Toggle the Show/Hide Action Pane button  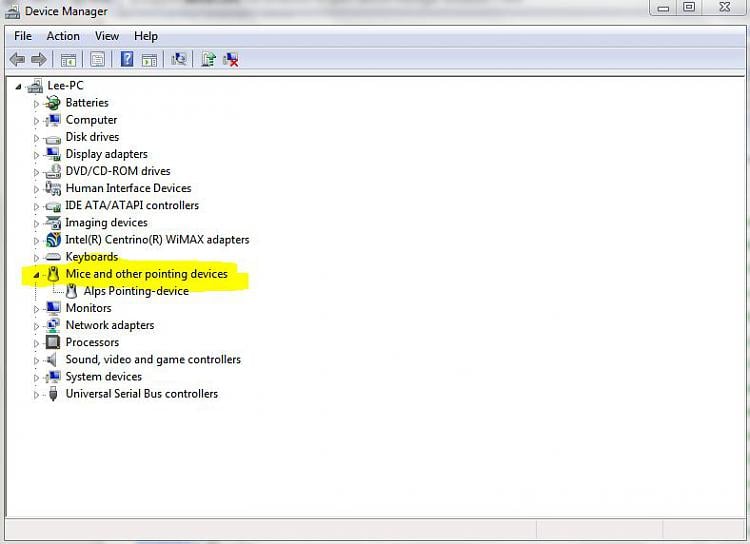150,60
